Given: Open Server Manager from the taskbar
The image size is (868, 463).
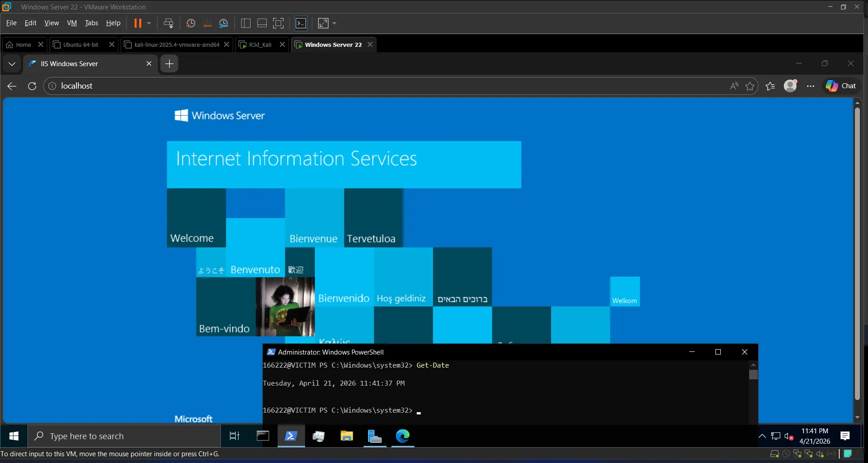Looking at the screenshot, I should 374,436.
